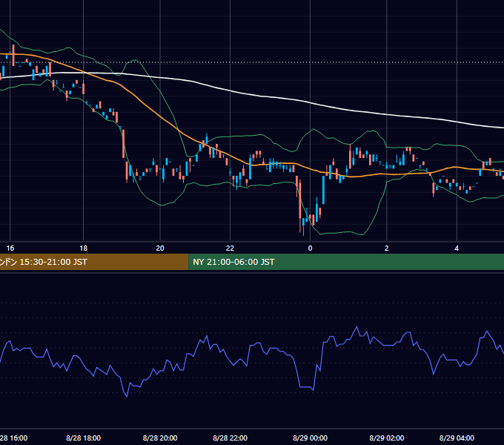The image size is (504, 445).
Task: Click the 8/28 22:00 date label
Action: coord(230,438)
